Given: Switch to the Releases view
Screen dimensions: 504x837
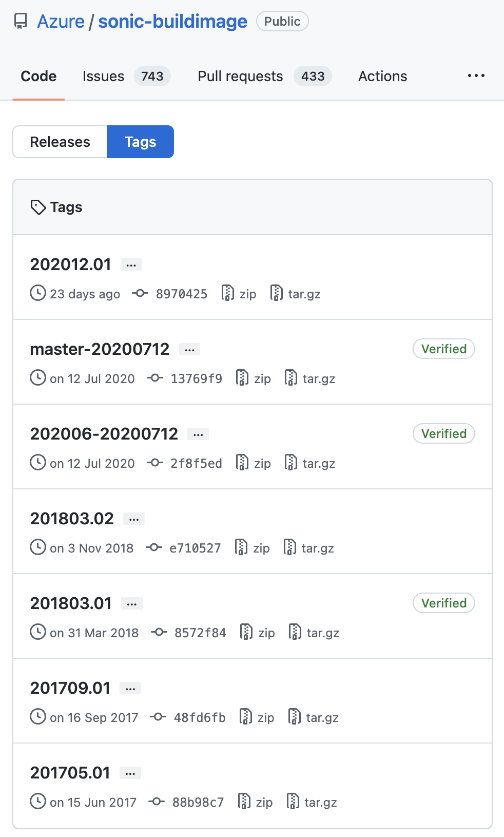Looking at the screenshot, I should click(x=60, y=142).
